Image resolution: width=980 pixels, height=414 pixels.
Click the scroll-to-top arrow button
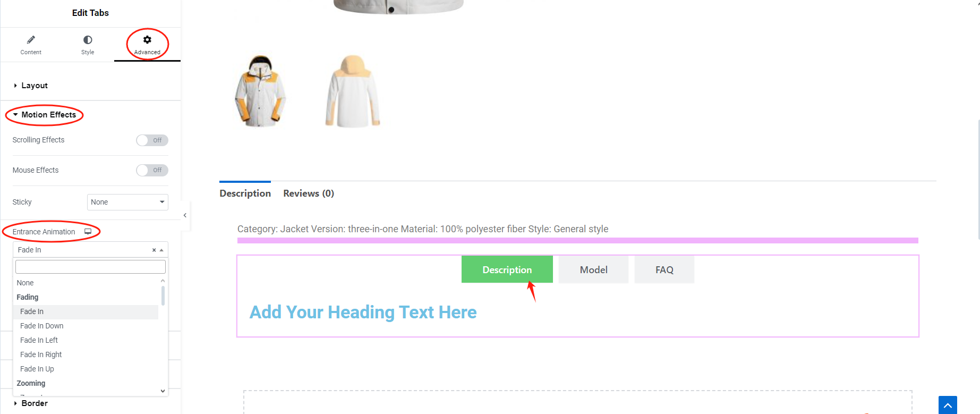tap(948, 405)
